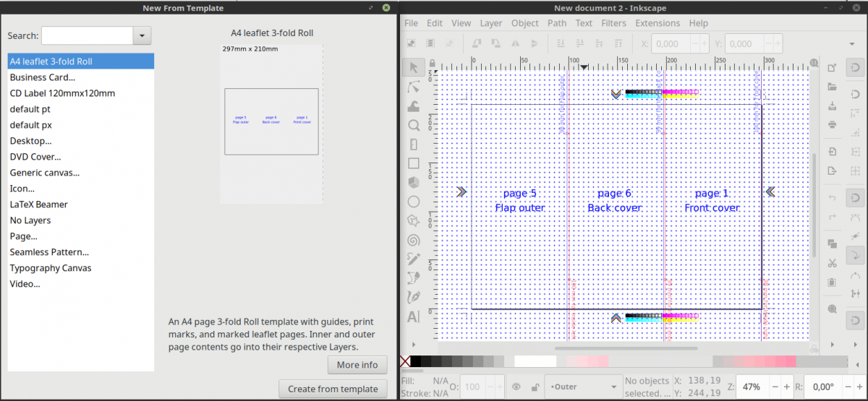Image resolution: width=868 pixels, height=401 pixels.
Task: Select the Selector arrow tool in Inkscape
Action: point(414,67)
